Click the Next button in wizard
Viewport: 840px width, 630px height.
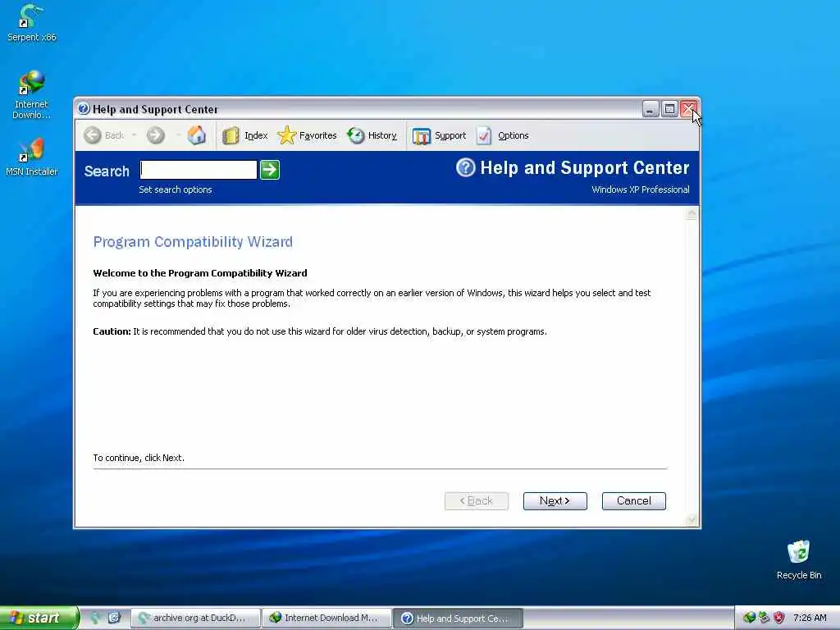555,501
